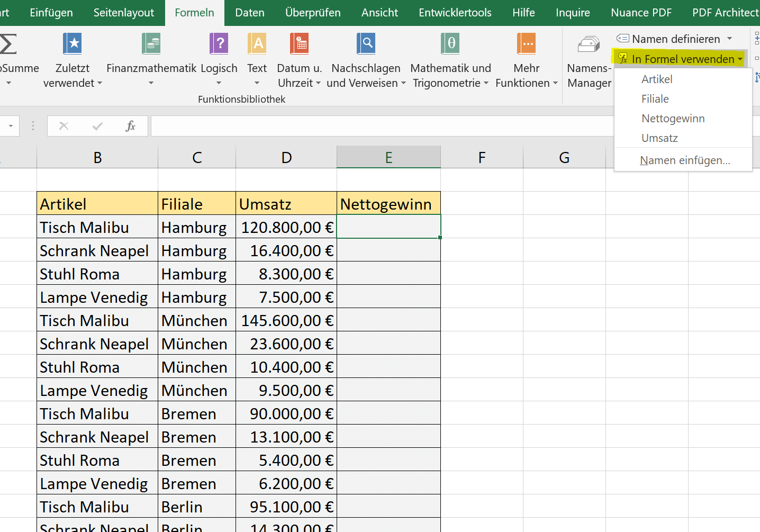760x532 pixels.
Task: Open the Entwicklertools tab
Action: click(x=455, y=13)
